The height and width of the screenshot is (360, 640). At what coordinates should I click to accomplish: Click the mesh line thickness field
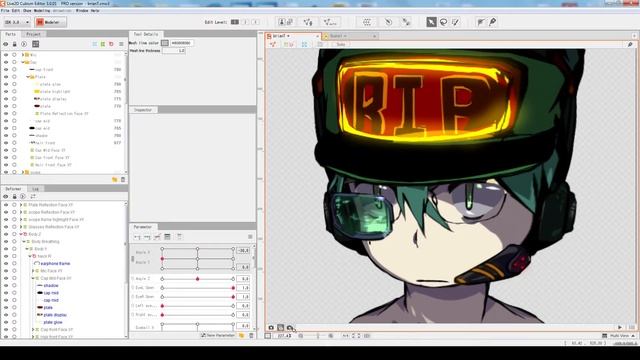point(174,51)
